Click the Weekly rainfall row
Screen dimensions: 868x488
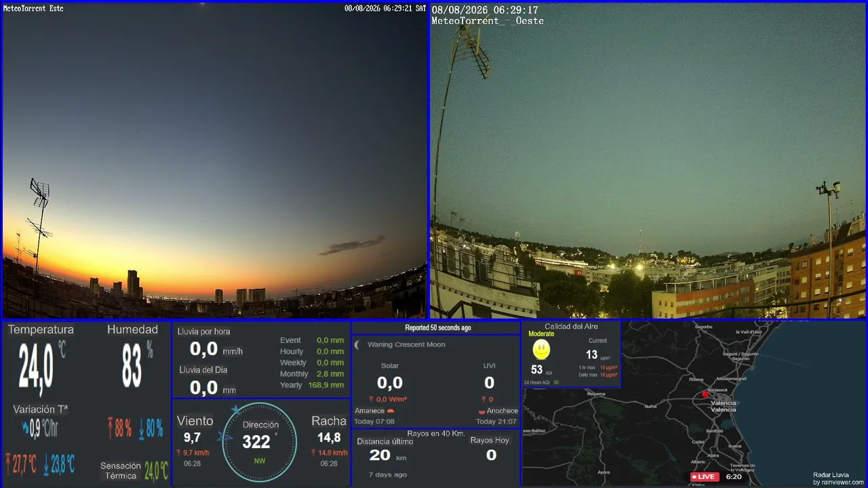click(312, 363)
